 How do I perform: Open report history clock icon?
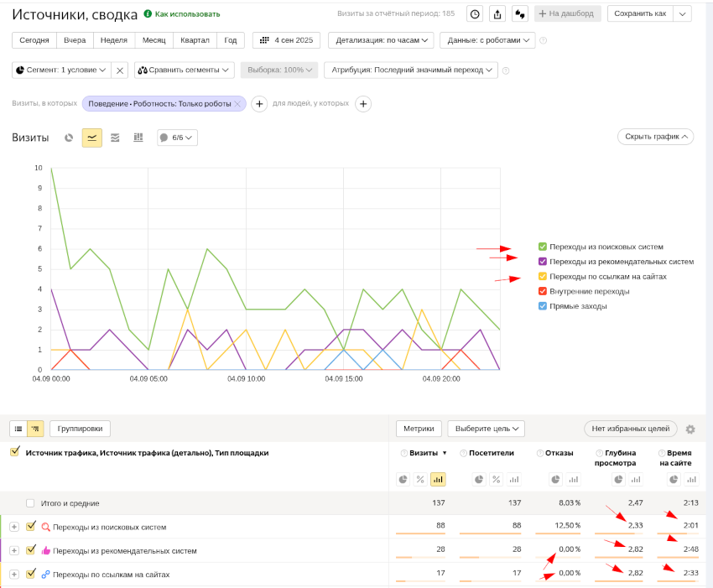pyautogui.click(x=475, y=14)
